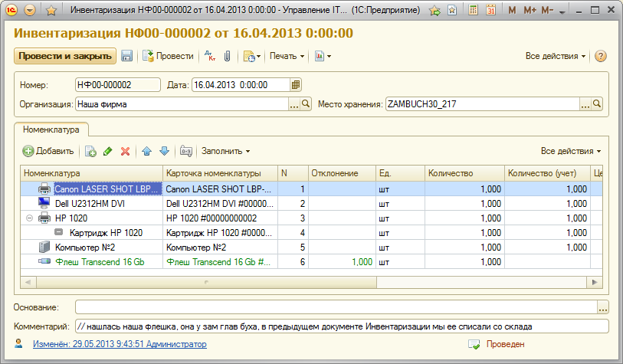The height and width of the screenshot is (364, 623).
Task: Click the renumber rows icon
Action: (x=186, y=151)
